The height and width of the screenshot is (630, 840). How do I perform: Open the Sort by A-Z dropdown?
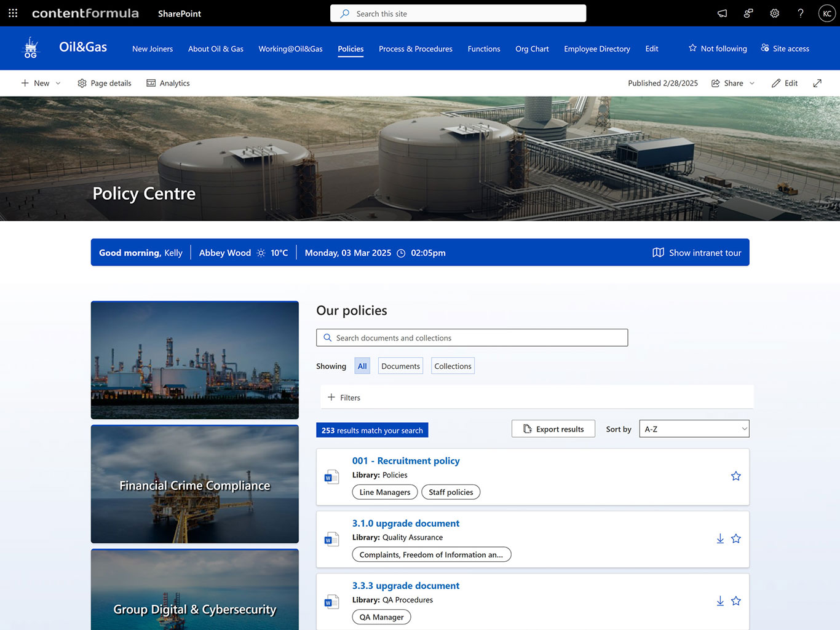point(694,429)
